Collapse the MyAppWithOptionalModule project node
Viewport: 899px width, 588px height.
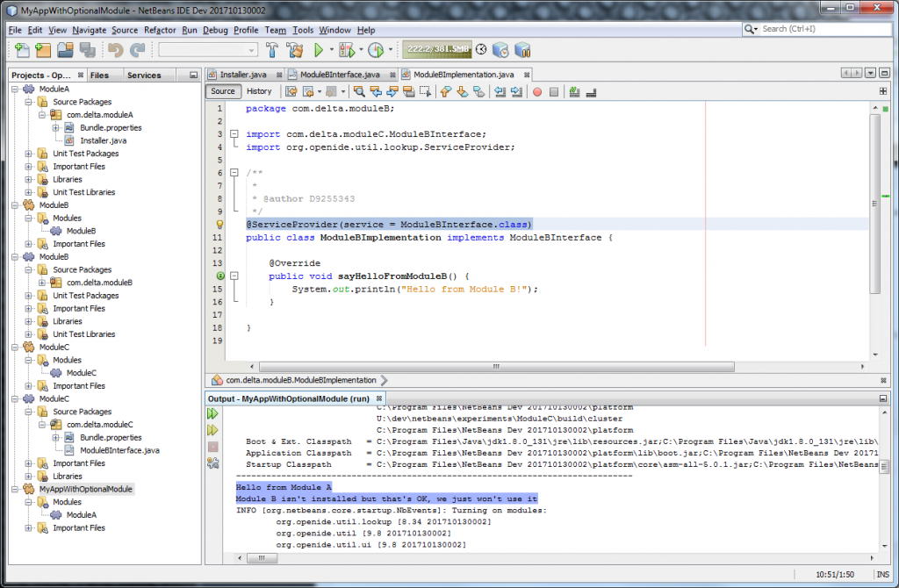tap(16, 489)
